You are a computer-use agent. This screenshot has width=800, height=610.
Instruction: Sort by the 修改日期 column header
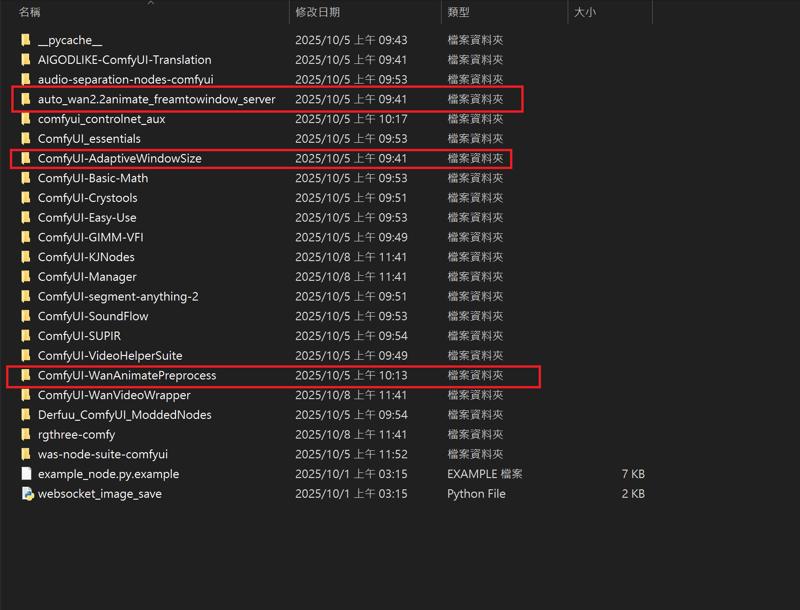317,12
